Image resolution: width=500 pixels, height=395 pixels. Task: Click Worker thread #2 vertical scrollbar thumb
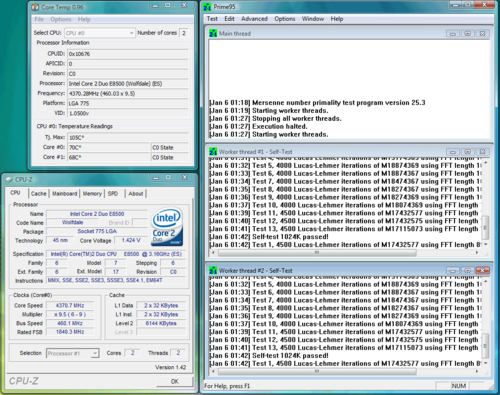point(485,346)
